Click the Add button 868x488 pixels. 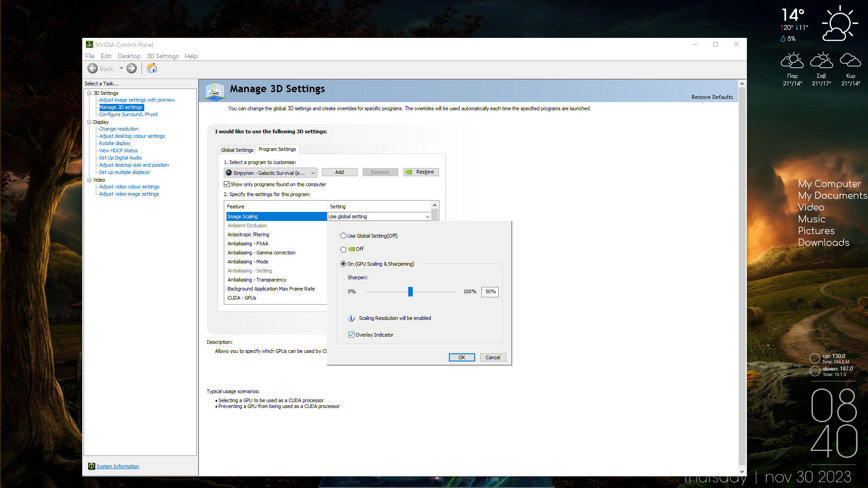340,172
